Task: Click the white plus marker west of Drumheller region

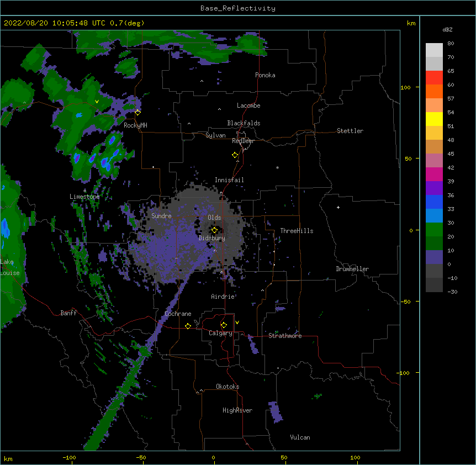Action: (x=338, y=207)
